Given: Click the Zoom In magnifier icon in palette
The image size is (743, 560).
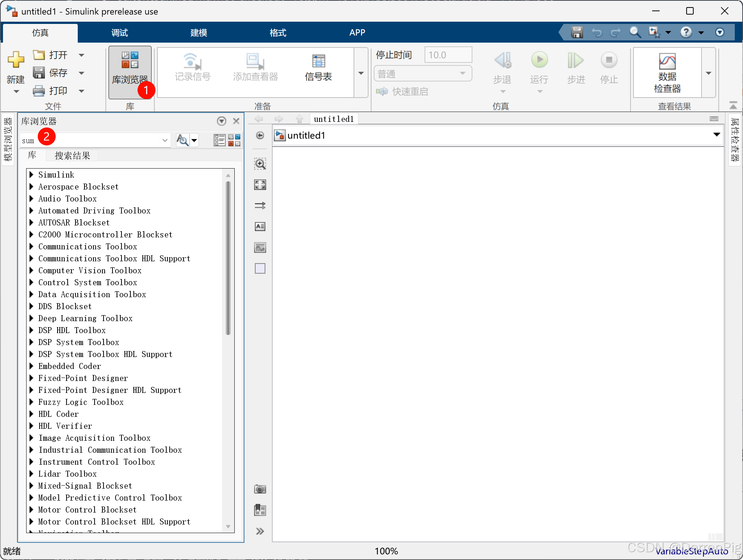Looking at the screenshot, I should 260,164.
